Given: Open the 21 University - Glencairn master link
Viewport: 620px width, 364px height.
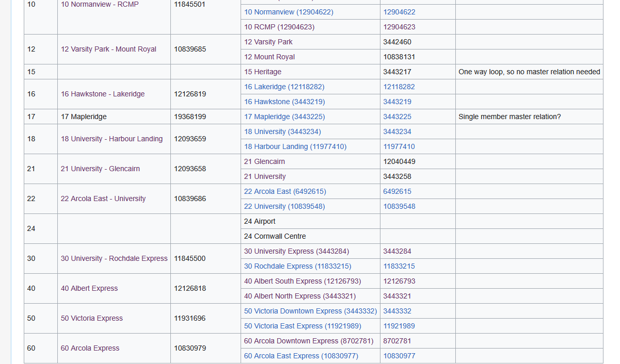Looking at the screenshot, I should pyautogui.click(x=100, y=169).
